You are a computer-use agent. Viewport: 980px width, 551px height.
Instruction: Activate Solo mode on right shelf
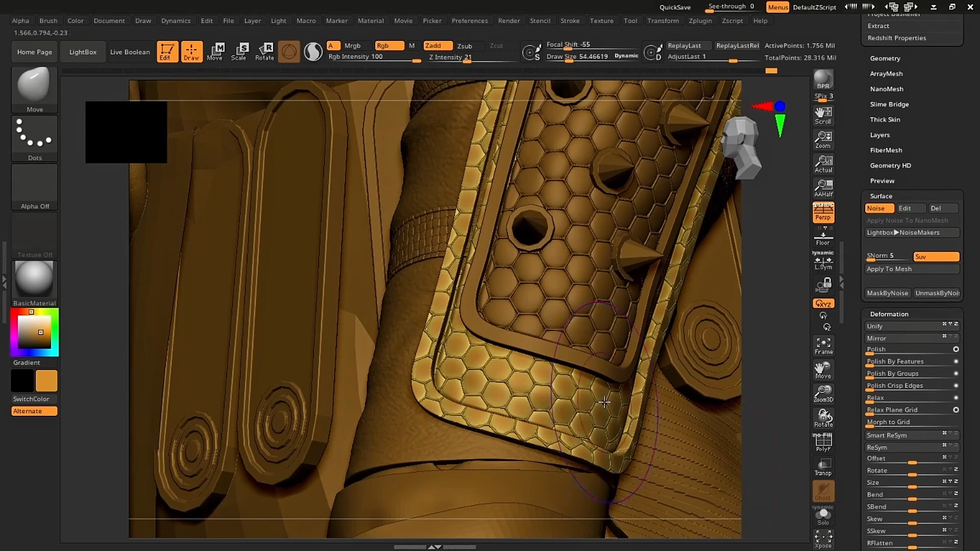[x=823, y=516]
